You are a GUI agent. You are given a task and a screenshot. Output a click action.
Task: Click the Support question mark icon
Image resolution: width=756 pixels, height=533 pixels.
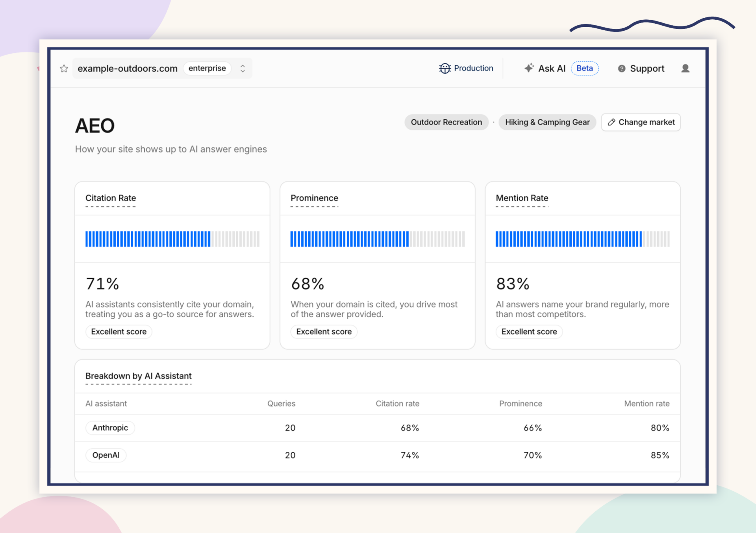click(621, 69)
